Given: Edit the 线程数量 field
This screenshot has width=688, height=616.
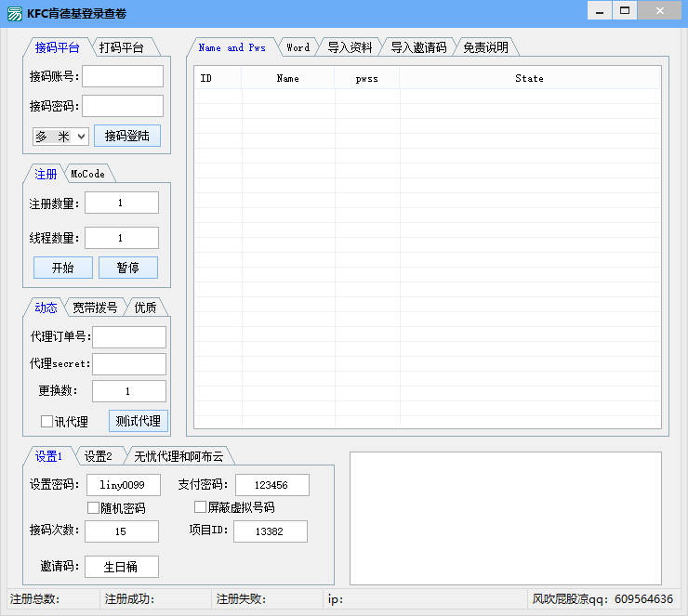Looking at the screenshot, I should (x=122, y=238).
